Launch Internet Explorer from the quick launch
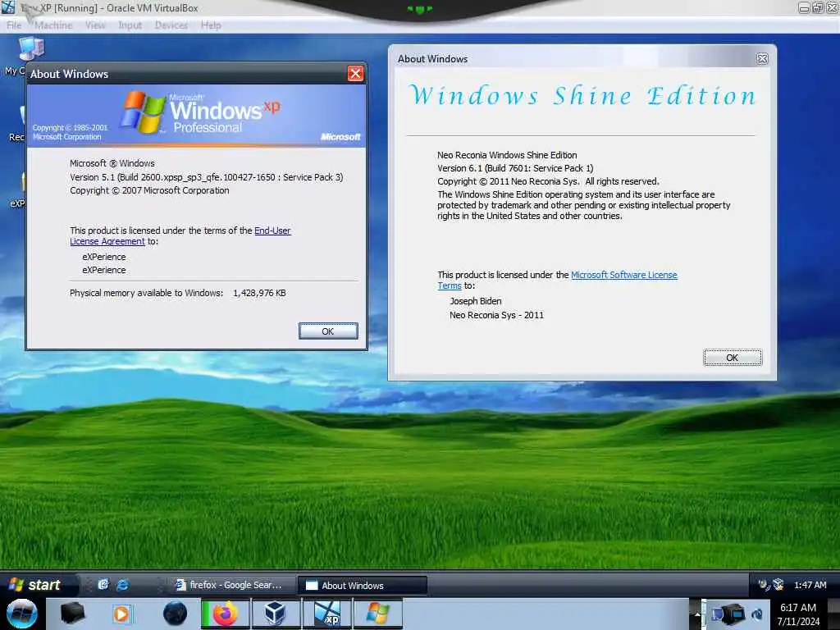This screenshot has width=840, height=630. point(122,584)
